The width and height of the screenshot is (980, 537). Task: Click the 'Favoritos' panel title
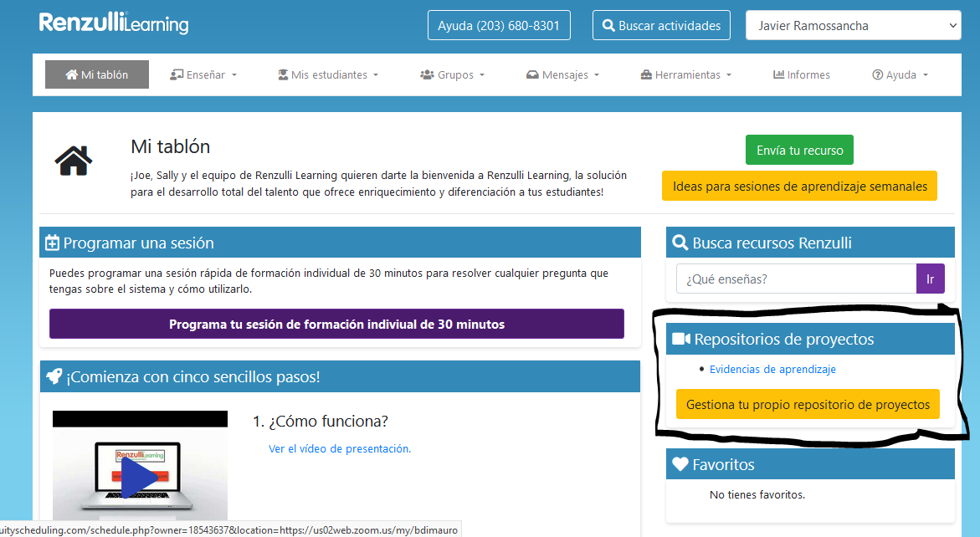pos(723,464)
